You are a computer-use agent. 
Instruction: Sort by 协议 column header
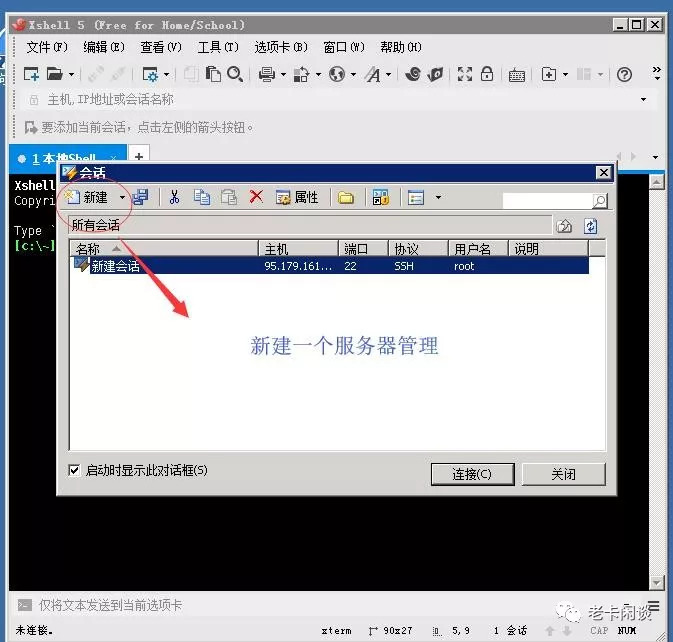click(x=418, y=248)
